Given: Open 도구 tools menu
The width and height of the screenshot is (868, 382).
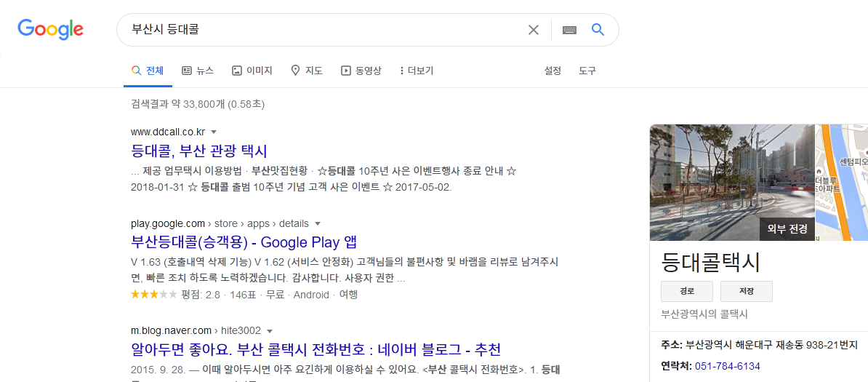Looking at the screenshot, I should [587, 71].
